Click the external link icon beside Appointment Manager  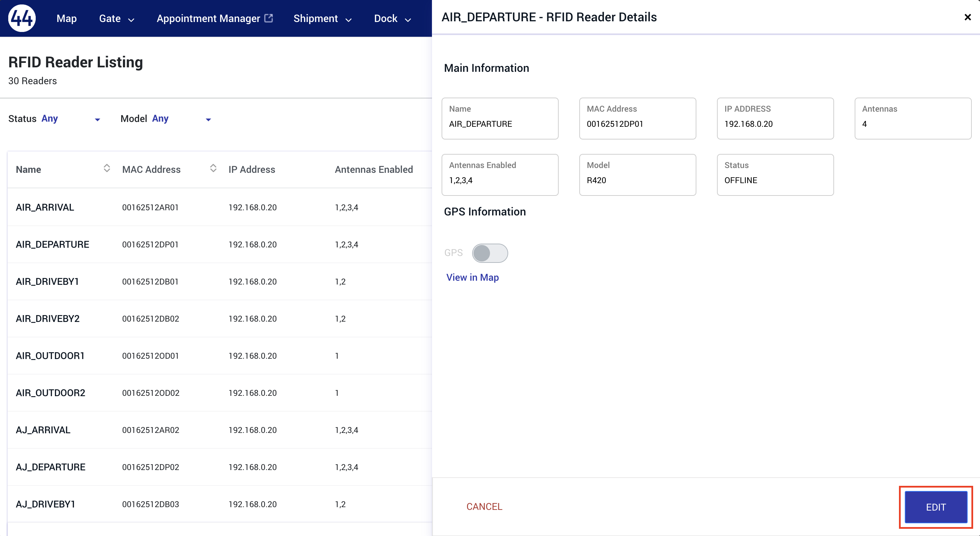[x=269, y=18]
